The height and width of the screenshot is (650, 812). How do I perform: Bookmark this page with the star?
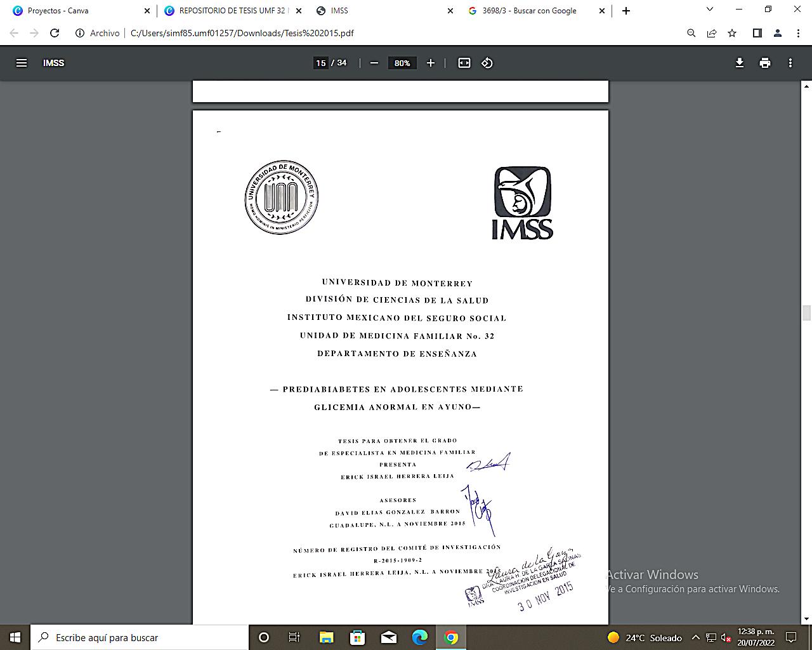732,33
